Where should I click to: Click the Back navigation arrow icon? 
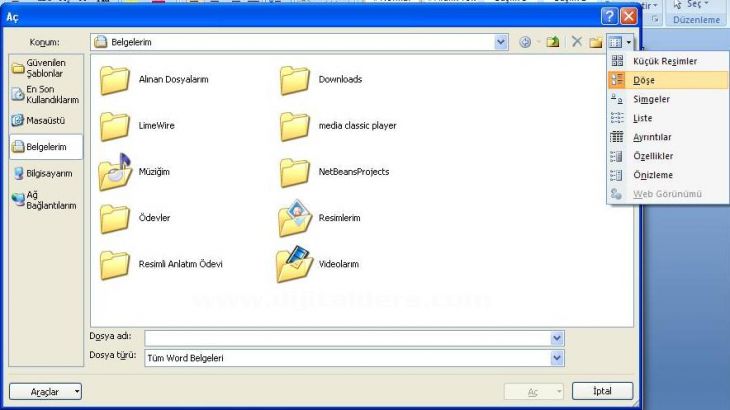coord(525,42)
